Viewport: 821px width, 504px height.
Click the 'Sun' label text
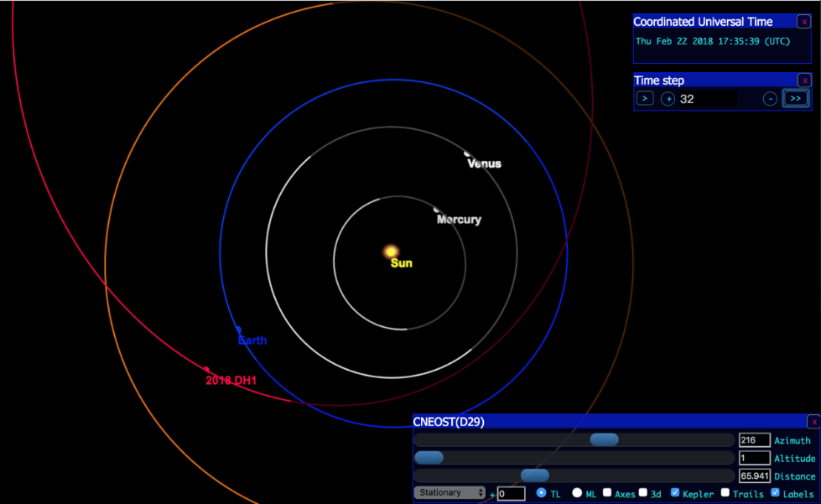(402, 263)
